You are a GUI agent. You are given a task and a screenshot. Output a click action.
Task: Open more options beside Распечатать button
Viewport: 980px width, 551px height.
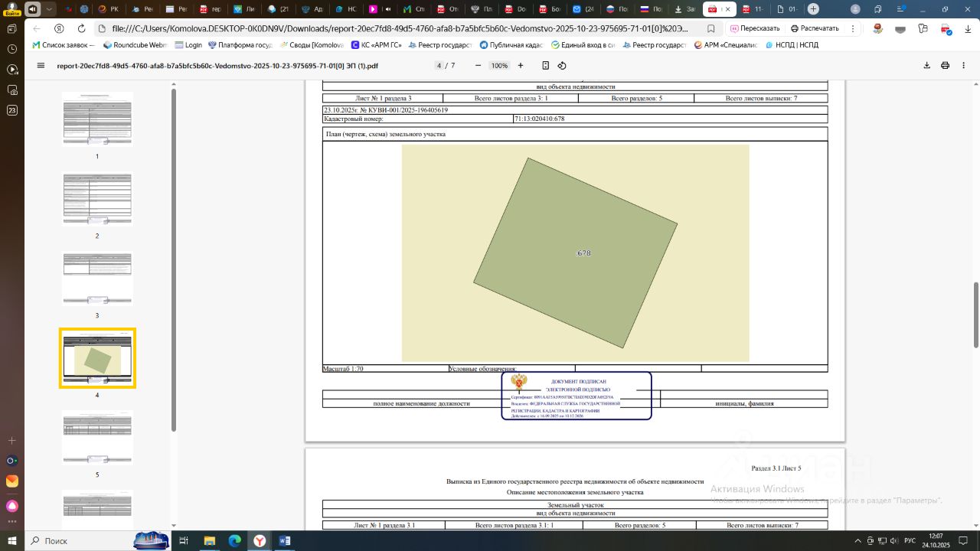click(x=854, y=28)
